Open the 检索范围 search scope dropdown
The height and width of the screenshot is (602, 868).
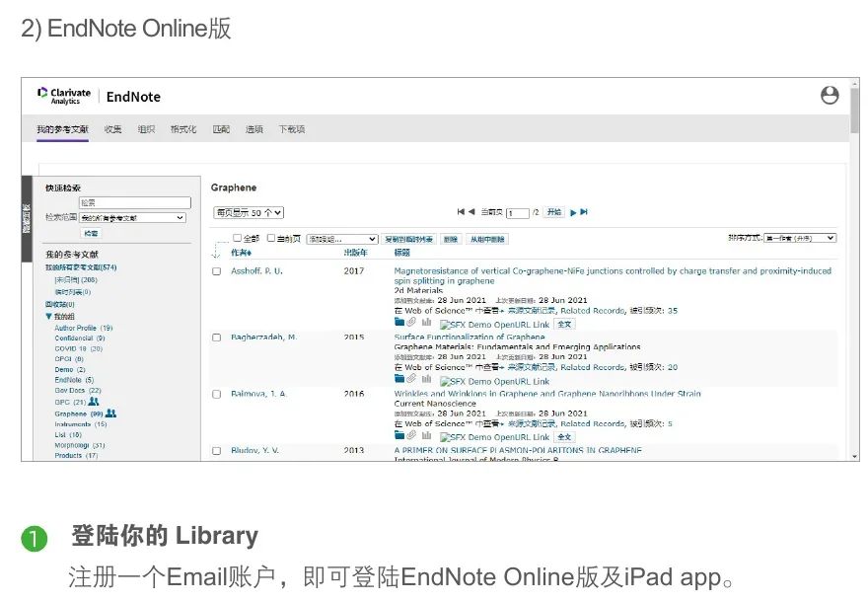(x=133, y=218)
